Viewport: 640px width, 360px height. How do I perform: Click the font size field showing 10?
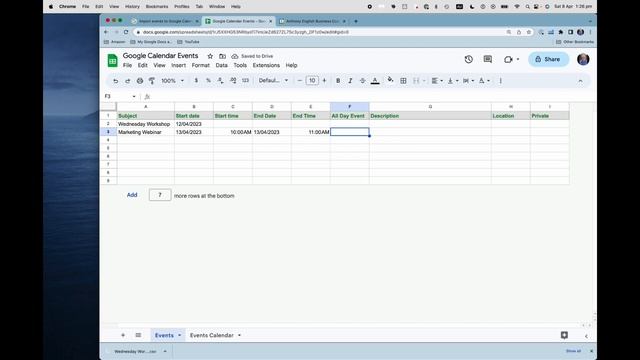(312, 81)
